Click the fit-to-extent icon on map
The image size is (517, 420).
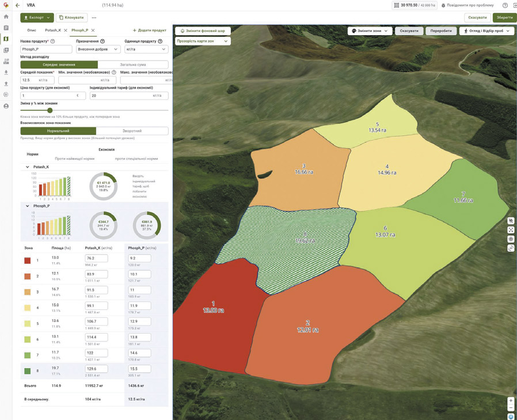(x=511, y=230)
